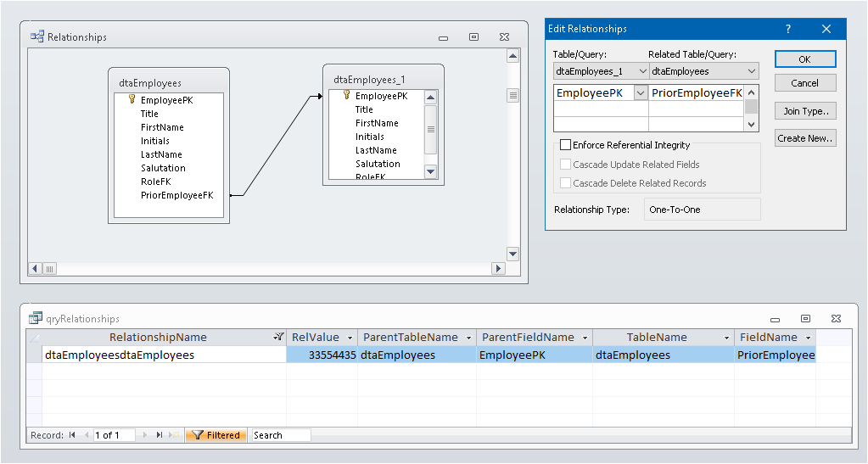Click the Edit Relationships help question mark
The image size is (868, 464).
[x=788, y=29]
